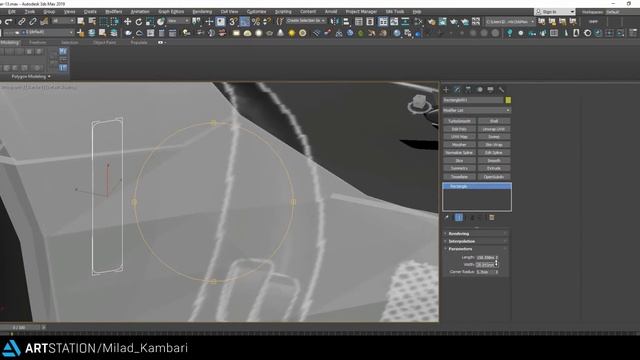Expand the Rendering rollout
Viewport: 640px width, 360px height.
[x=476, y=233]
